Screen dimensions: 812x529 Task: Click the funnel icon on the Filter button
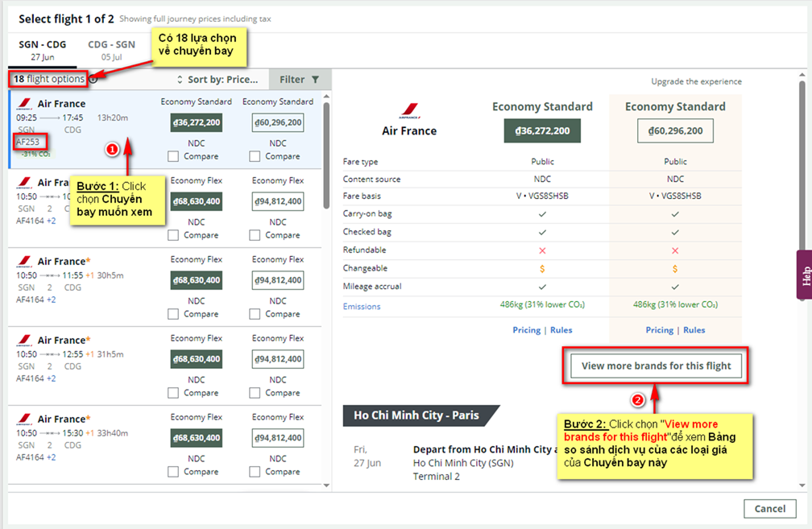pos(316,79)
